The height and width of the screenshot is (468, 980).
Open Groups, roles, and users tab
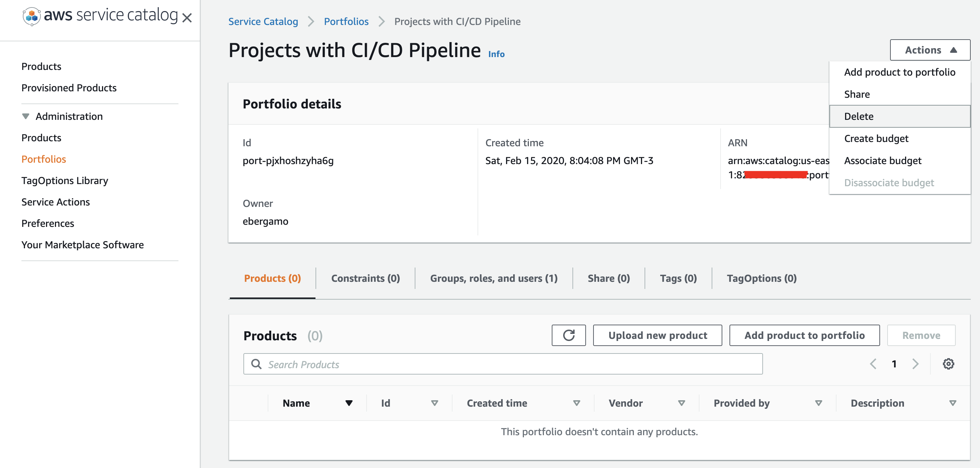pos(494,278)
